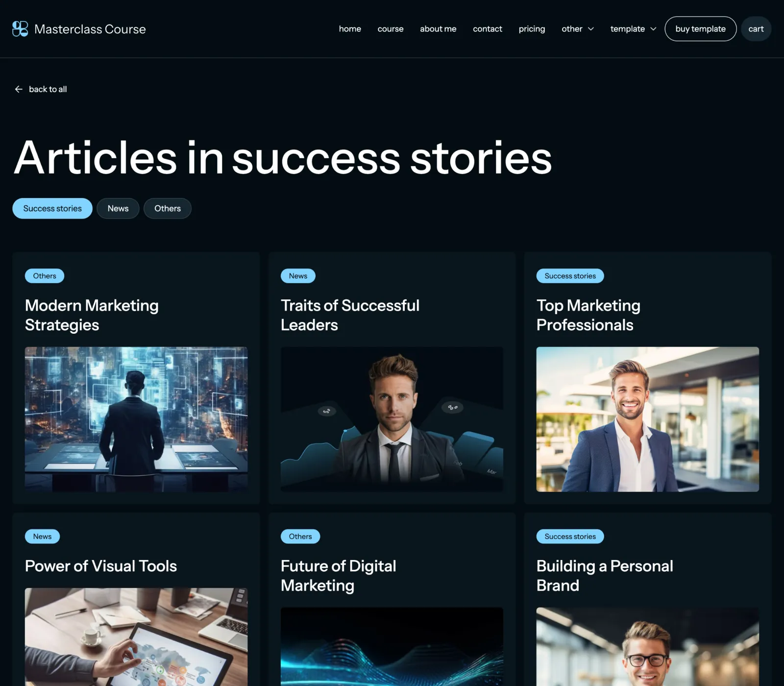Click the Masterclass Course logo icon

(20, 29)
